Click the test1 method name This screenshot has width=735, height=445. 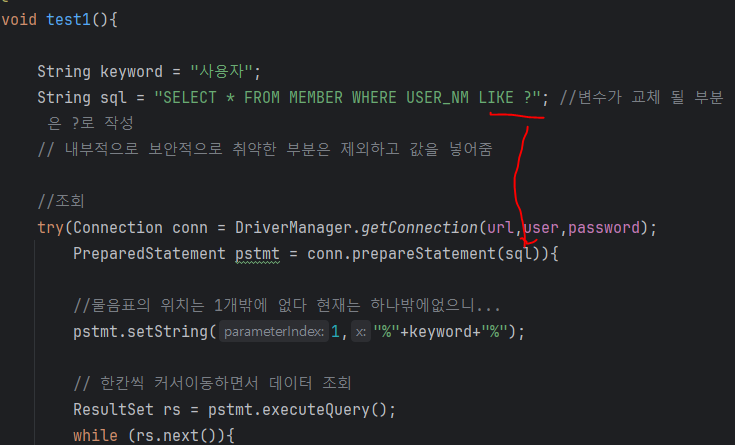[68, 20]
